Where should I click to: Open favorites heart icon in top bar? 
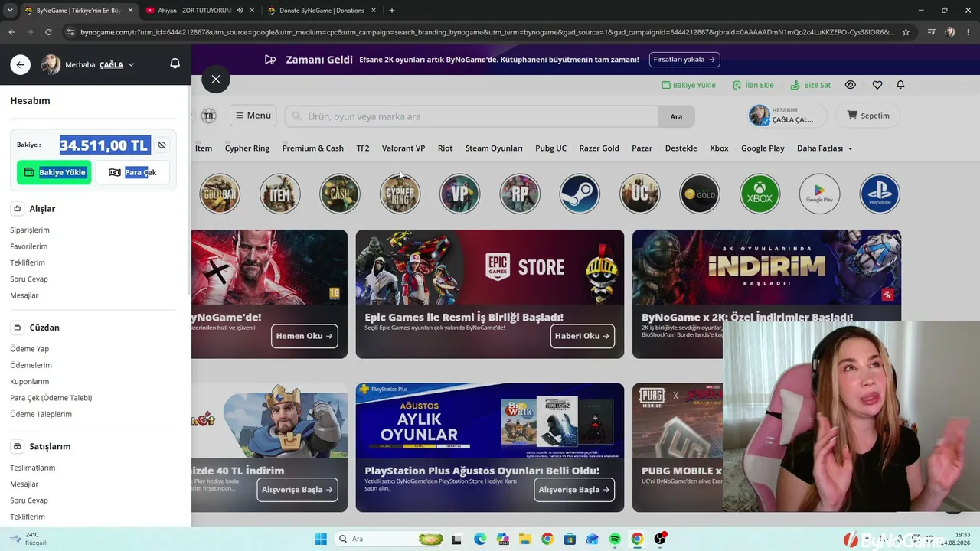(x=877, y=85)
